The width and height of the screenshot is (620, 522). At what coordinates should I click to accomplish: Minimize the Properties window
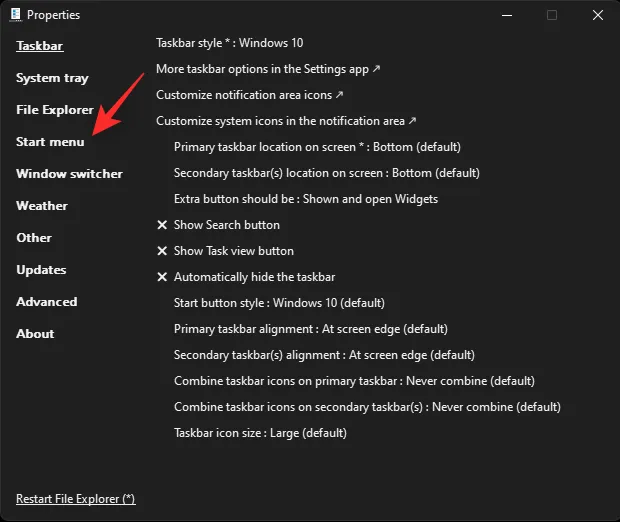coord(507,15)
